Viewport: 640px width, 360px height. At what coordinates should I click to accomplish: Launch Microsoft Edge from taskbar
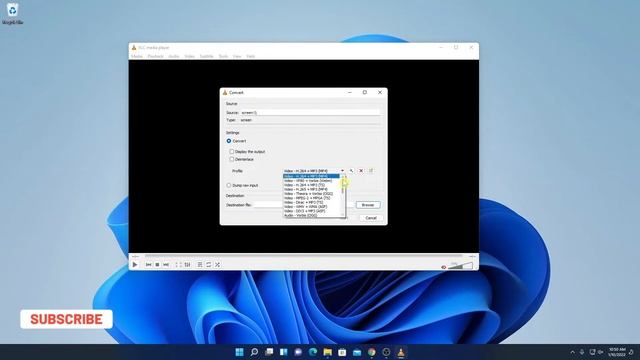pyautogui.click(x=313, y=352)
